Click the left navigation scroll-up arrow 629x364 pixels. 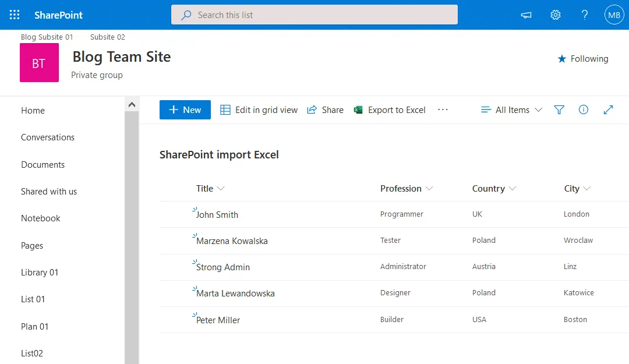132,105
